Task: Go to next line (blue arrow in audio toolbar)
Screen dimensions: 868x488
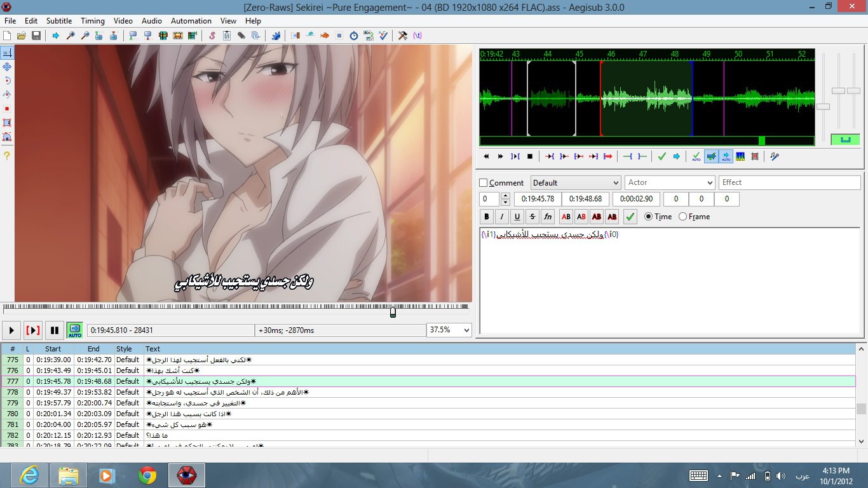Action: click(677, 156)
